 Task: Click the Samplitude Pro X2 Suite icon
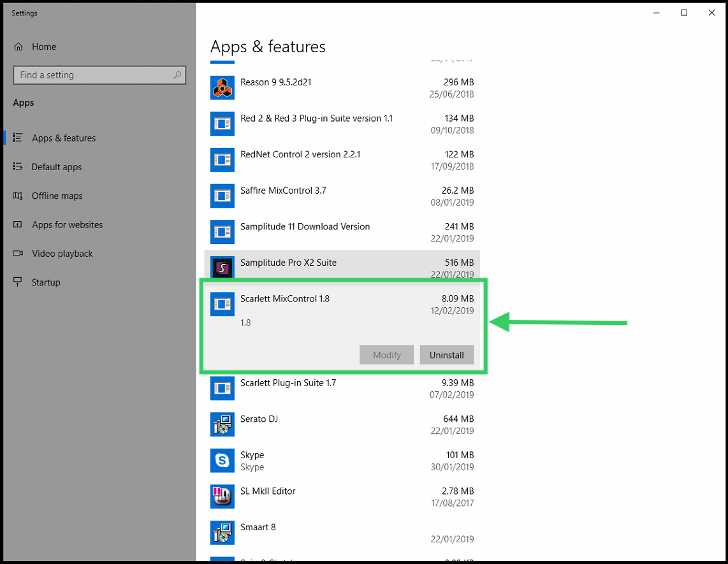[222, 268]
